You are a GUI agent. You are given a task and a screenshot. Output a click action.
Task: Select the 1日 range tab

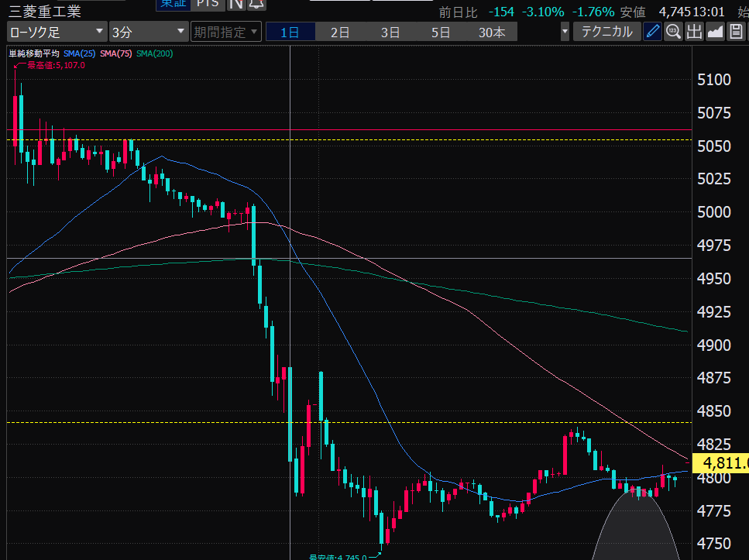tap(290, 32)
